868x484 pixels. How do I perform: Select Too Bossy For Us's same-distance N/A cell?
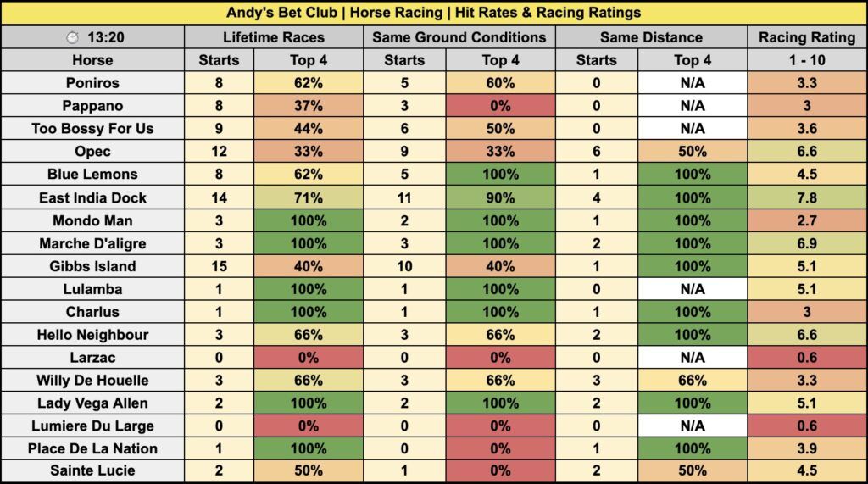tap(692, 129)
